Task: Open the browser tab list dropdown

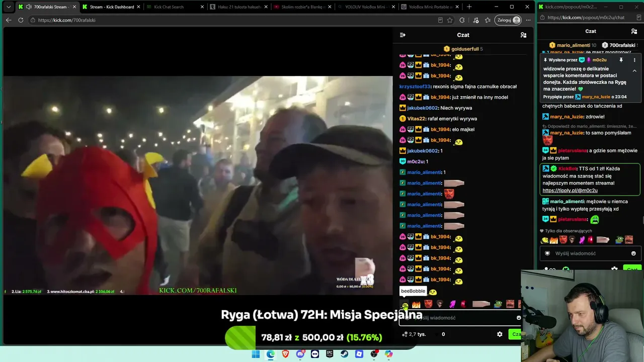Action: pyautogui.click(x=9, y=7)
